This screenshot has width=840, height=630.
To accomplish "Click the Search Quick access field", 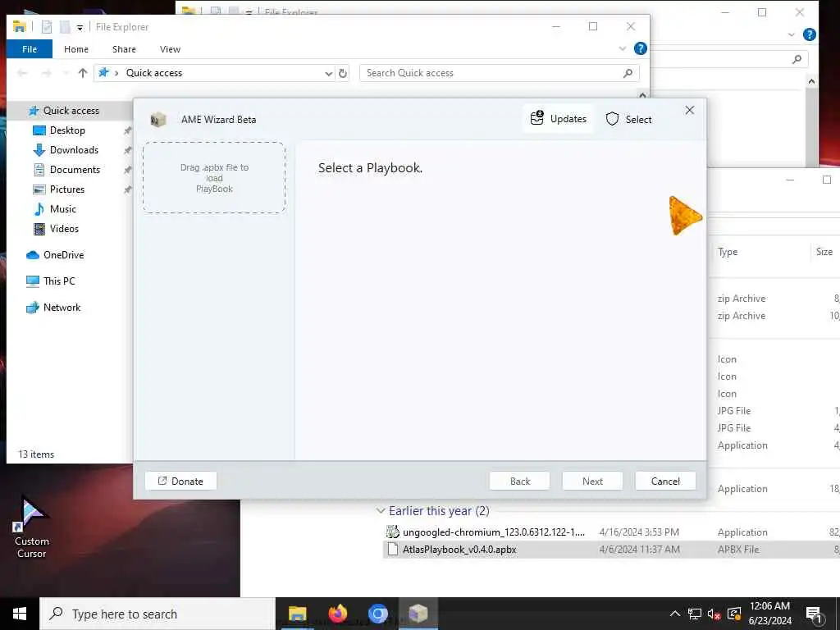I will (500, 73).
